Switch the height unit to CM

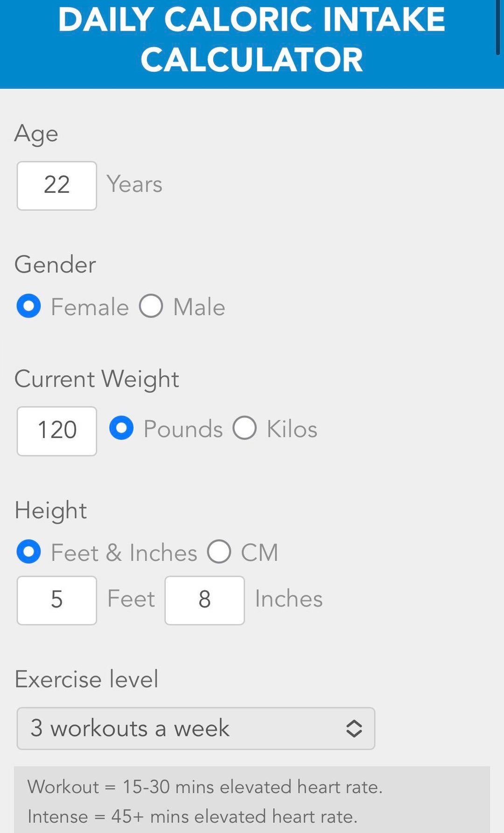219,551
